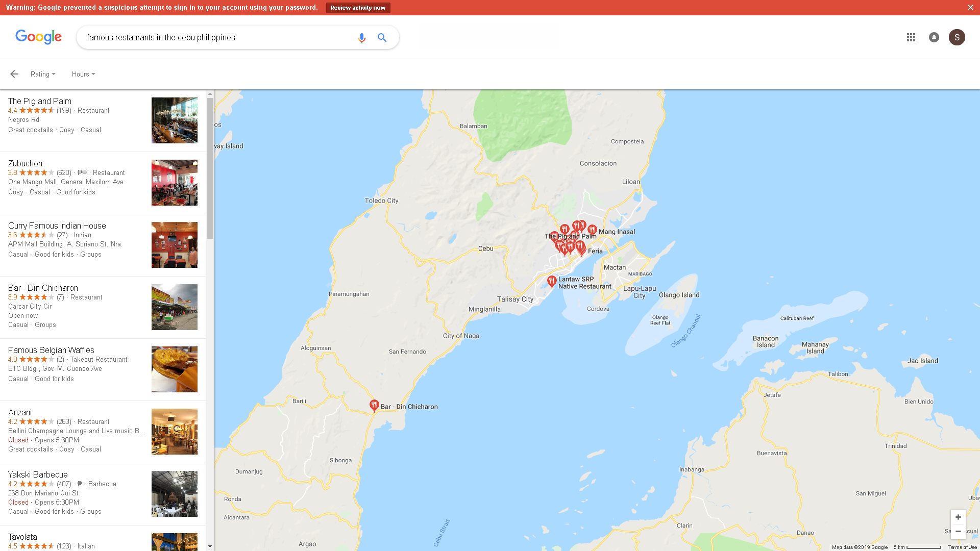Image resolution: width=980 pixels, height=551 pixels.
Task: Dismiss the red warning banner
Action: [970, 8]
